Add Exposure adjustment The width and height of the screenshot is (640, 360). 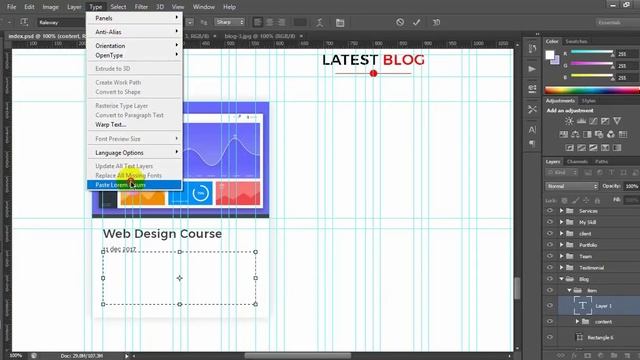605,121
